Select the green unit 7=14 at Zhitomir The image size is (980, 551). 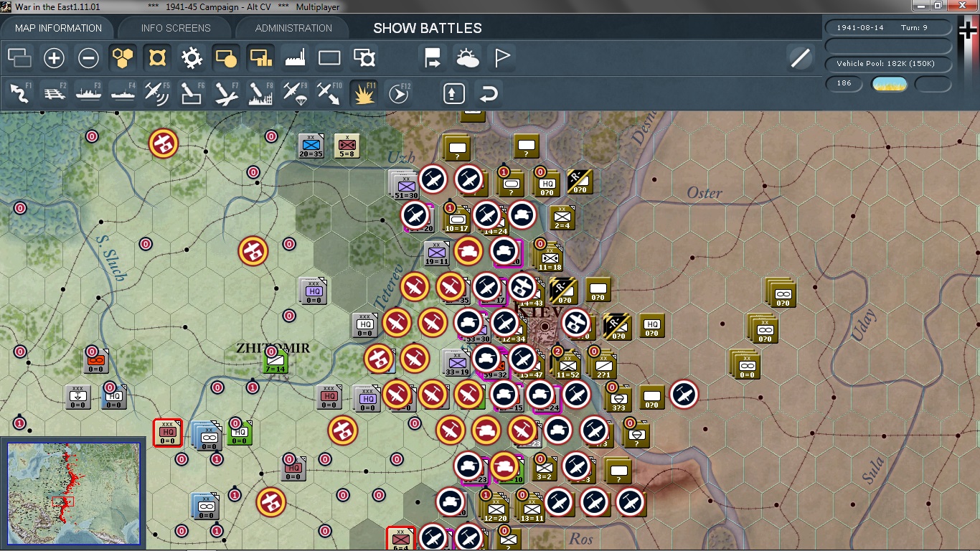(x=275, y=361)
